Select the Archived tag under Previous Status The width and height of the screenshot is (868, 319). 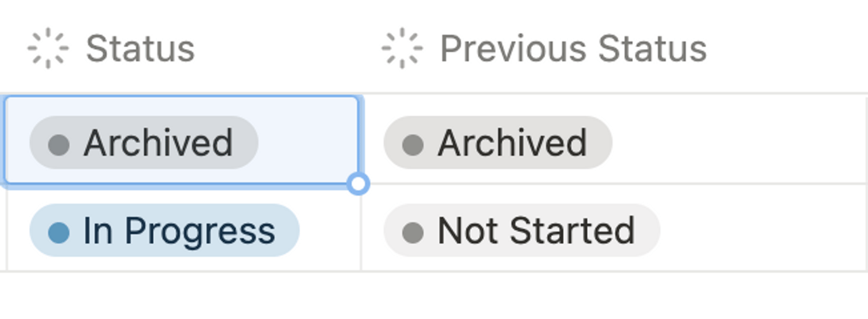tap(498, 142)
